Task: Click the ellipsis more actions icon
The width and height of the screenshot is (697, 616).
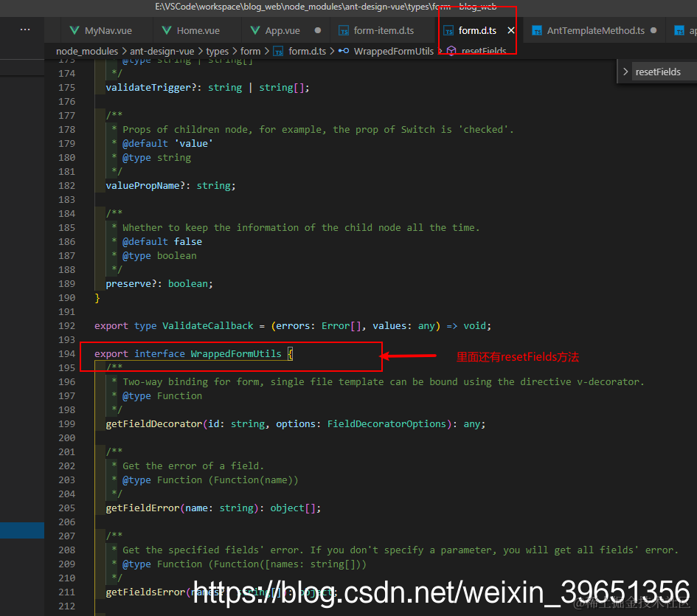Action: click(x=25, y=30)
